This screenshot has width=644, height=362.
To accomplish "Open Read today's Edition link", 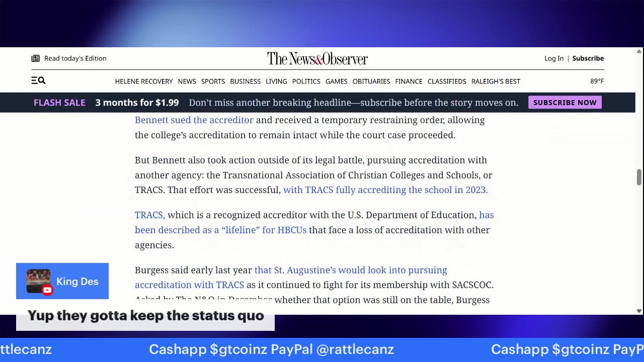I will (75, 58).
